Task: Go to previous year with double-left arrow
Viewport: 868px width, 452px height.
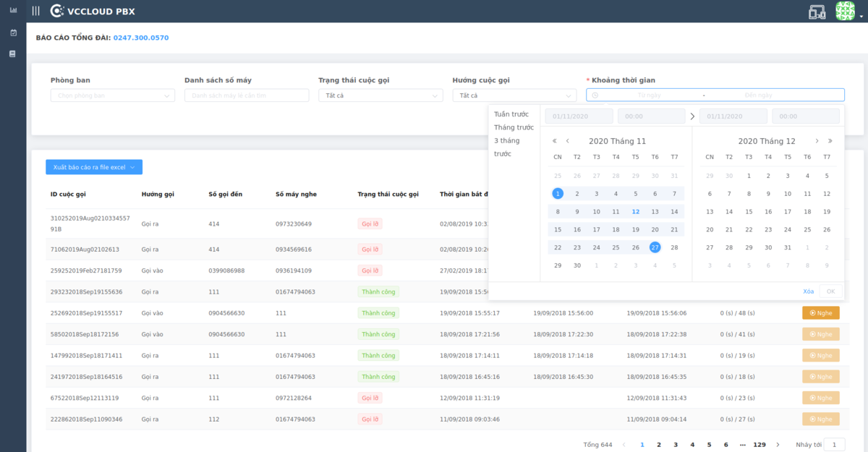Action: 555,141
